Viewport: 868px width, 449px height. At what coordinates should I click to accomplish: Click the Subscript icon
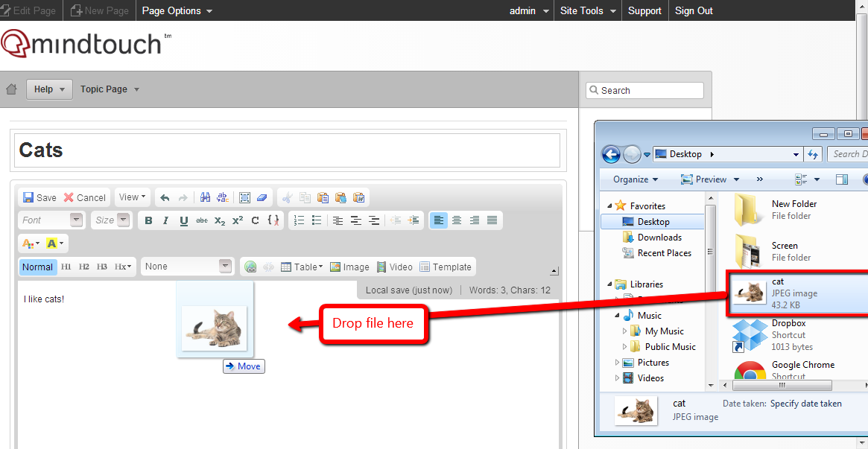220,220
